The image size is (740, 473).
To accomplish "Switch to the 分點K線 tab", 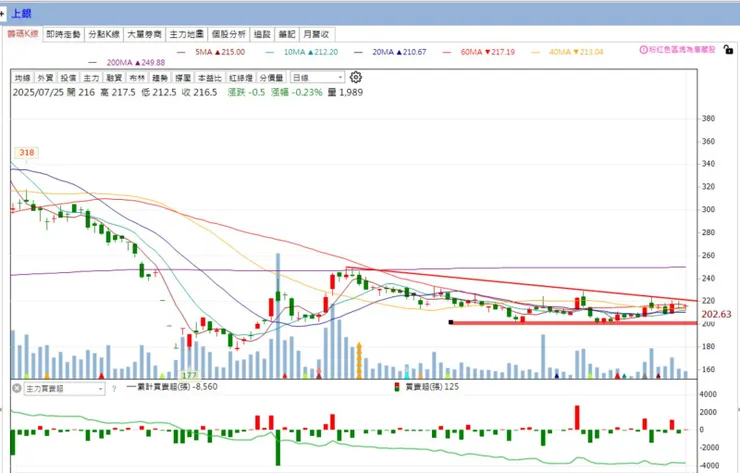I will (x=104, y=34).
